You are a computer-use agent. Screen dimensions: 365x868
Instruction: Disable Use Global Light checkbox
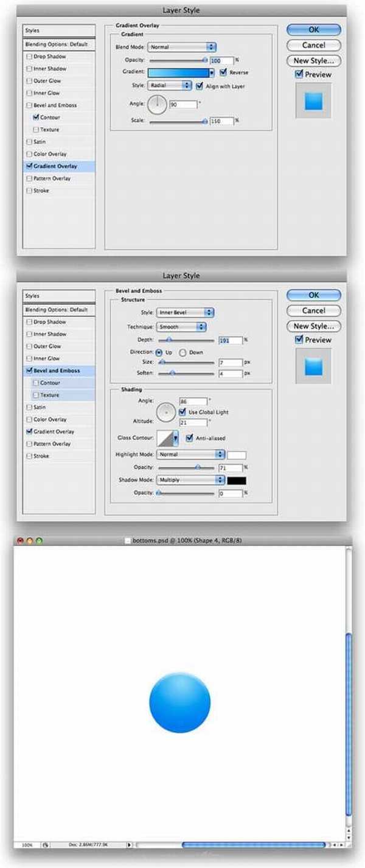pos(183,412)
